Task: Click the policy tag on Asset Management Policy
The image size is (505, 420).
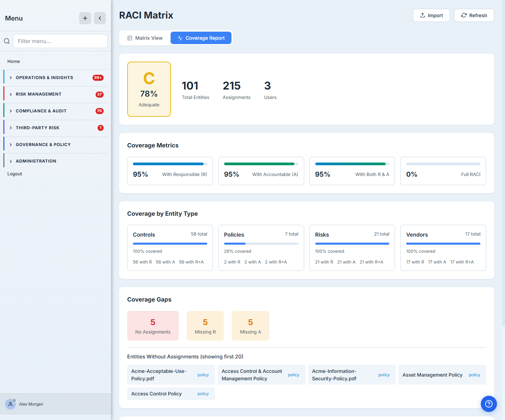Action: pyautogui.click(x=474, y=375)
